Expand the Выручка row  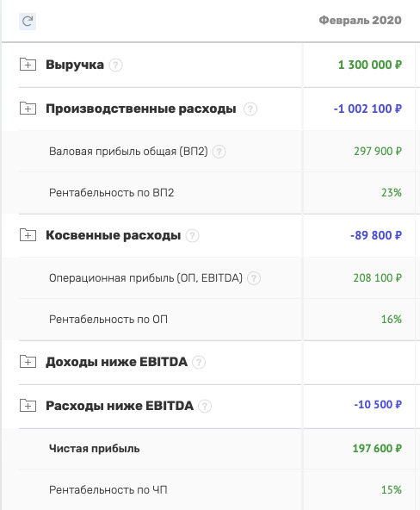[x=28, y=65]
